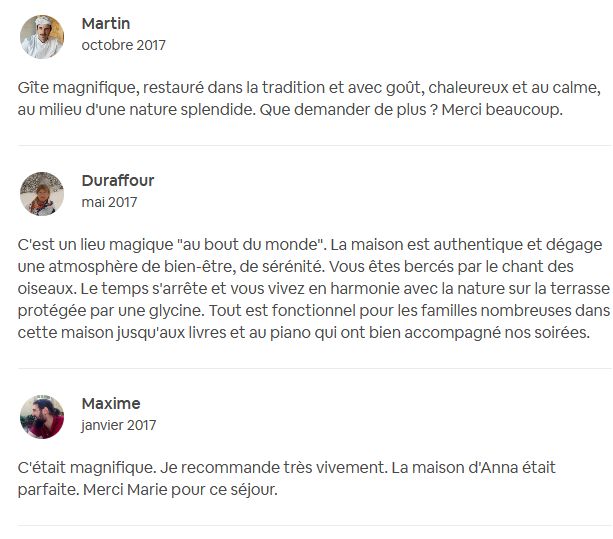This screenshot has width=613, height=539.
Task: Click the date mai 2017
Action: [x=109, y=202]
